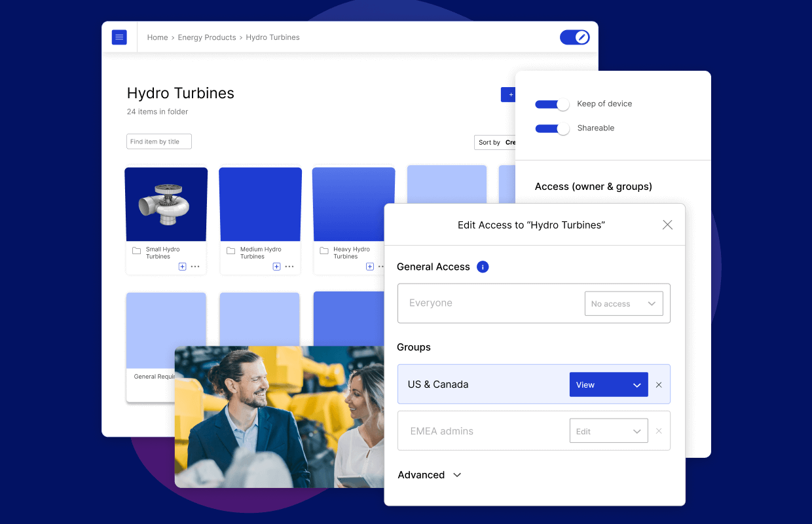Open the Edit dropdown for EMEA admins
Screen dimensions: 812x524
pyautogui.click(x=608, y=431)
